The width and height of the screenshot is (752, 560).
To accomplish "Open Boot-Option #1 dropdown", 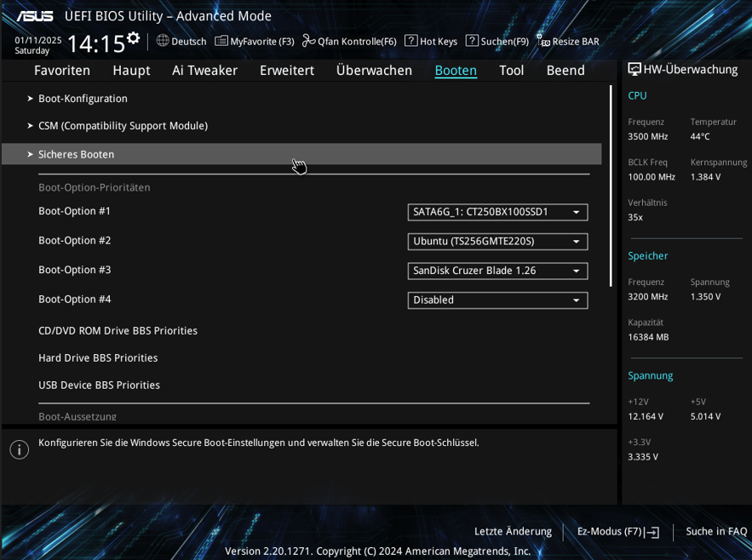I will [x=497, y=212].
